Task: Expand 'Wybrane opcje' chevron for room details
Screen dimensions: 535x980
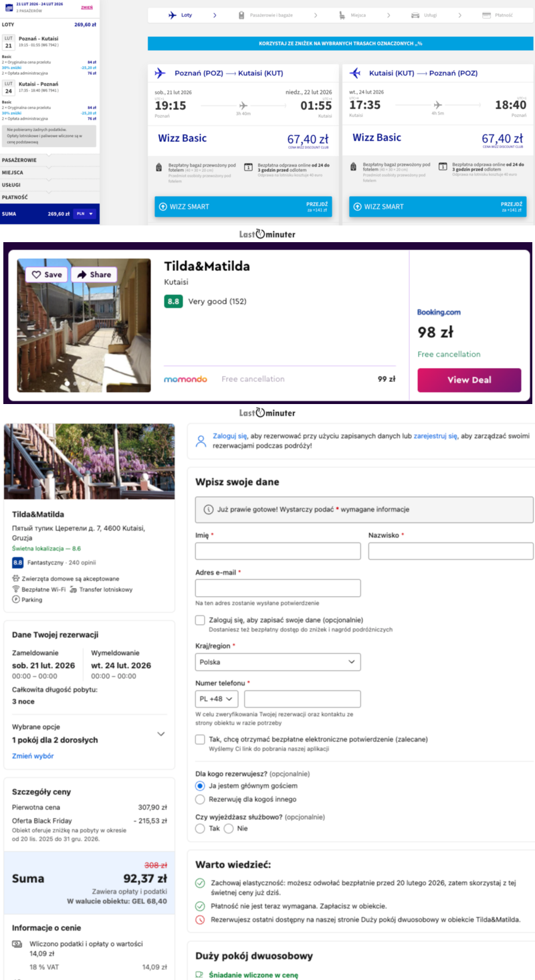Action: pos(160,734)
